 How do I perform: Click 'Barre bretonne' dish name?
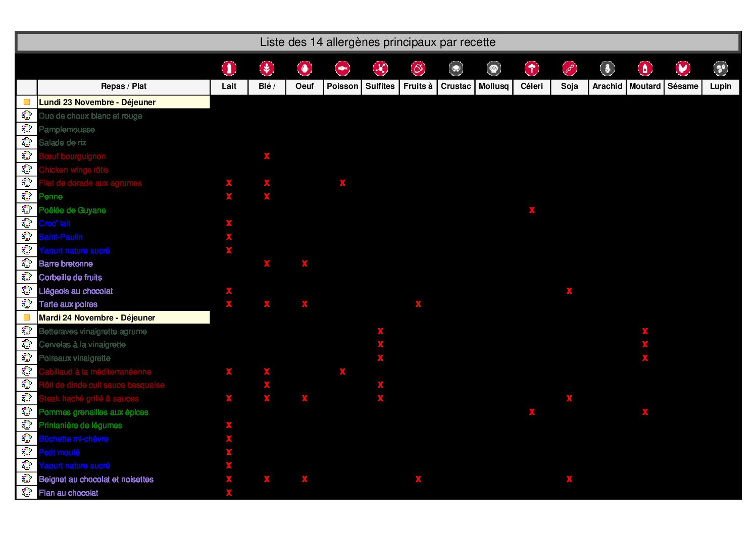66,263
